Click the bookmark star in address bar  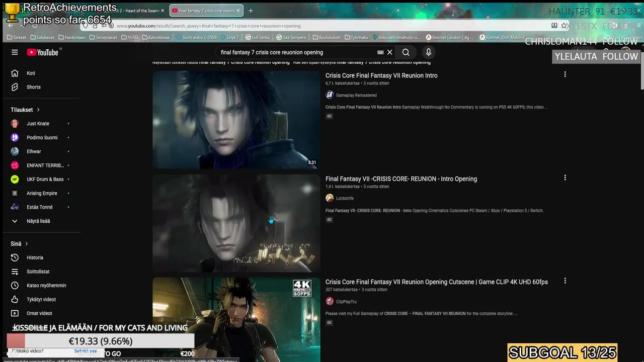click(x=564, y=26)
